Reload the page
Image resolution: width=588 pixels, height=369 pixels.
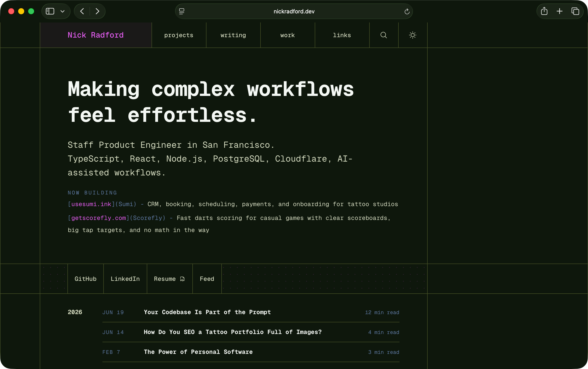[x=407, y=11]
